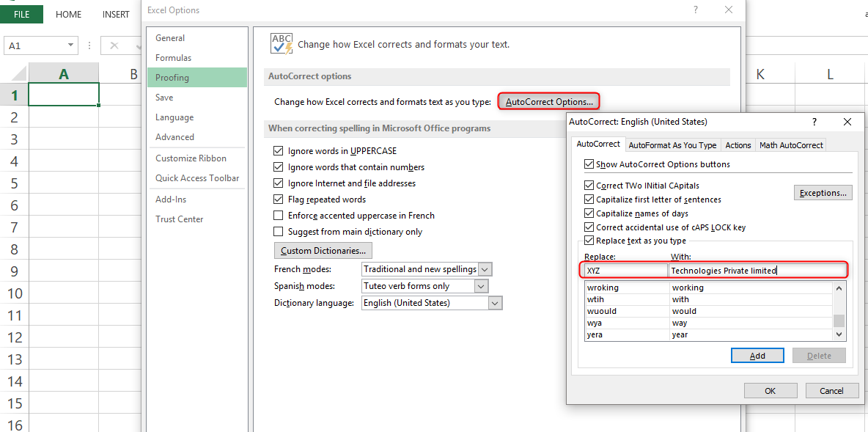Image resolution: width=868 pixels, height=432 pixels.
Task: Click the help icon in Excel Options title bar
Action: (x=694, y=10)
